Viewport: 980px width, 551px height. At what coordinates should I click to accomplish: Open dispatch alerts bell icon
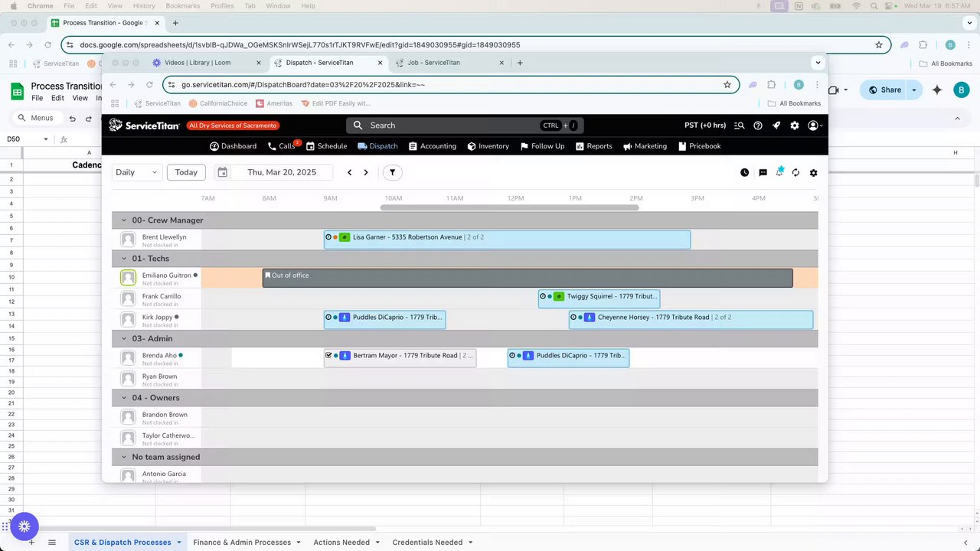[x=779, y=171]
